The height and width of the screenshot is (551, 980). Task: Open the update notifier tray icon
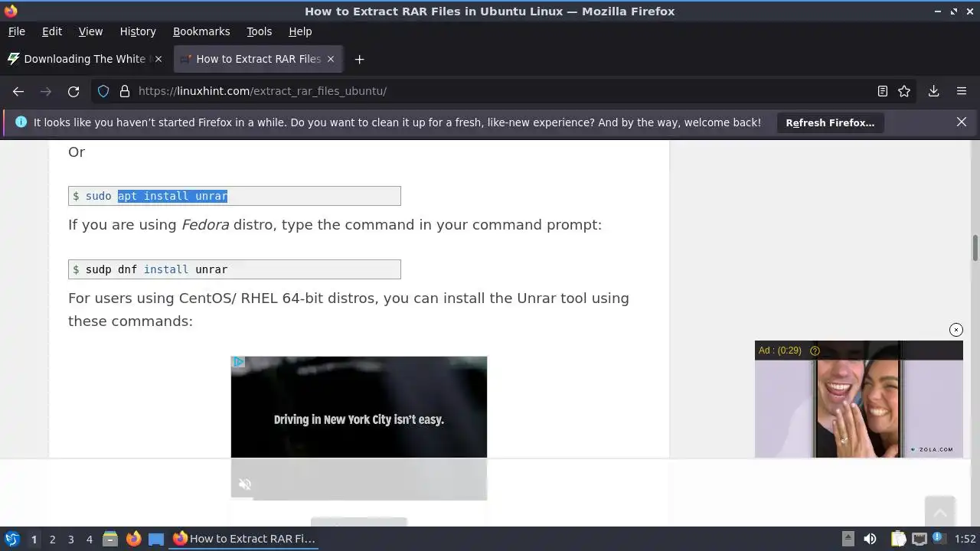coord(938,539)
